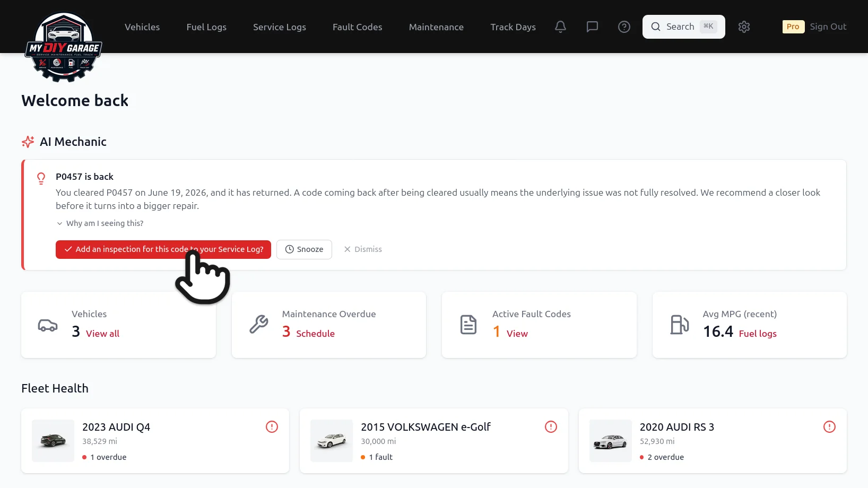This screenshot has width=868, height=488.
Task: Open the chat messages icon
Action: click(x=592, y=27)
